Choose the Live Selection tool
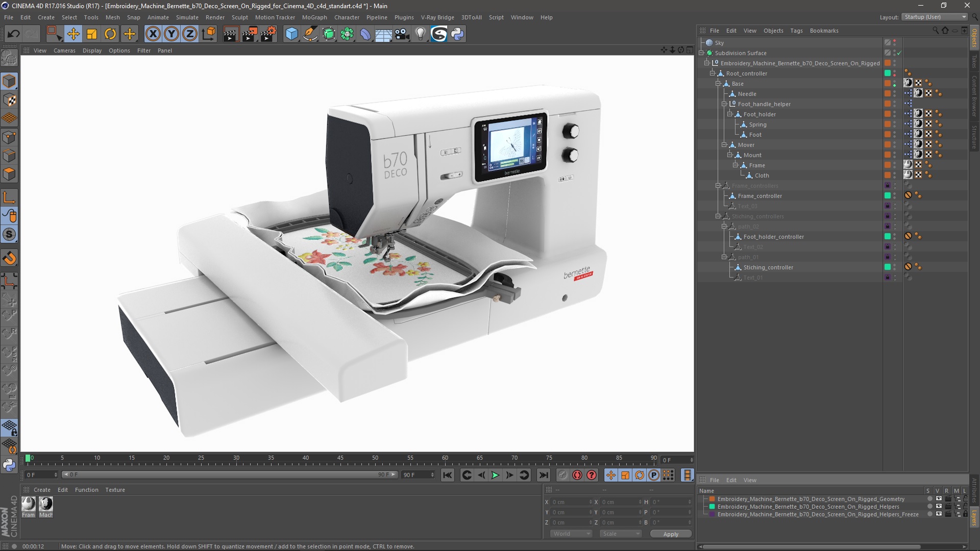This screenshot has height=551, width=980. coord(54,34)
